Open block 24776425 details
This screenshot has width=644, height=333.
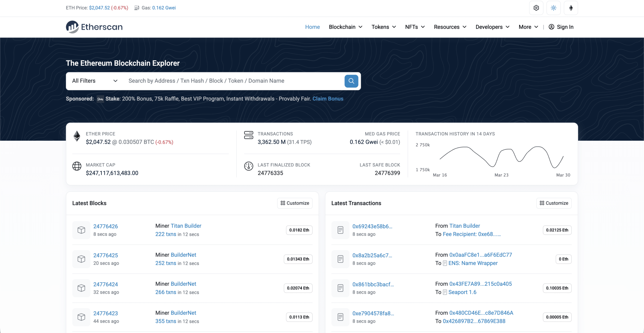(106, 255)
